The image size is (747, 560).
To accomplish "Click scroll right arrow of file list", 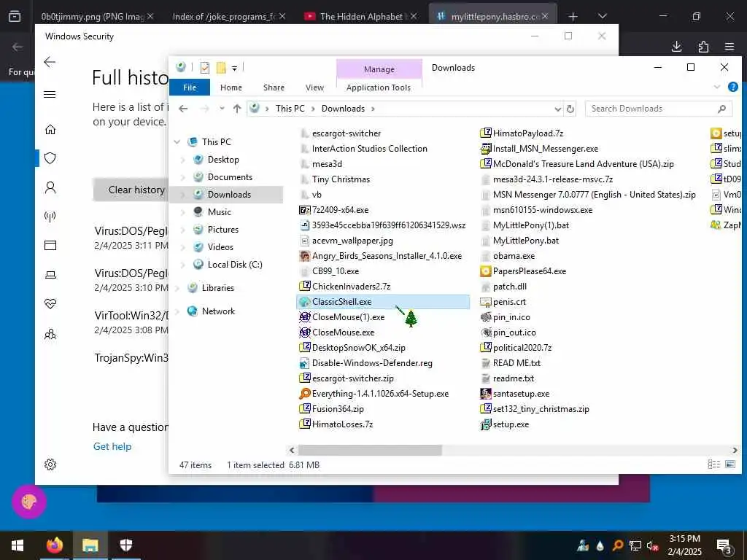I will coord(735,450).
